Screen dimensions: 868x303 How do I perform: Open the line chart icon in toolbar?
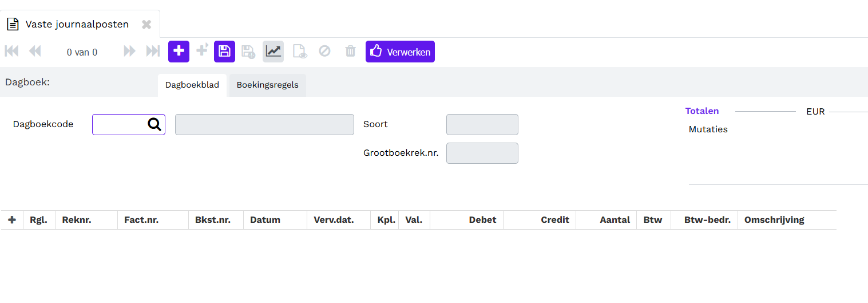tap(273, 52)
